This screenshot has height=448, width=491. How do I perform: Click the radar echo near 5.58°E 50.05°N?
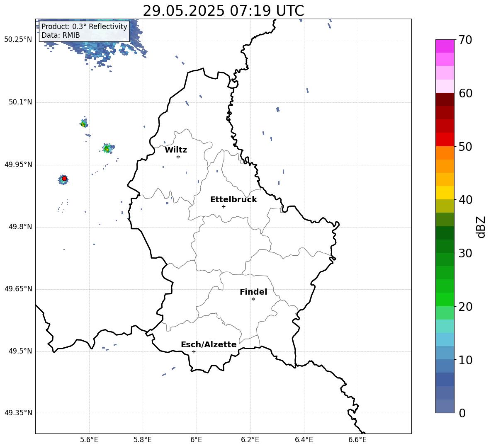click(83, 124)
